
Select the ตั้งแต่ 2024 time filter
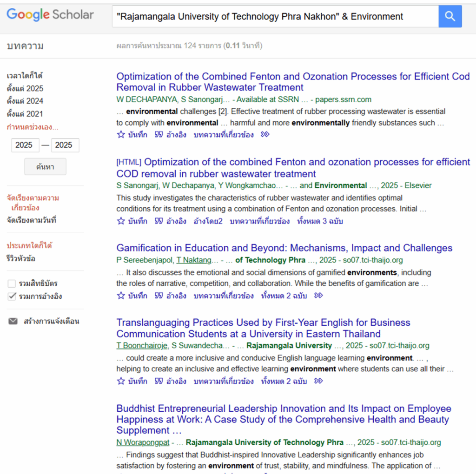[25, 101]
